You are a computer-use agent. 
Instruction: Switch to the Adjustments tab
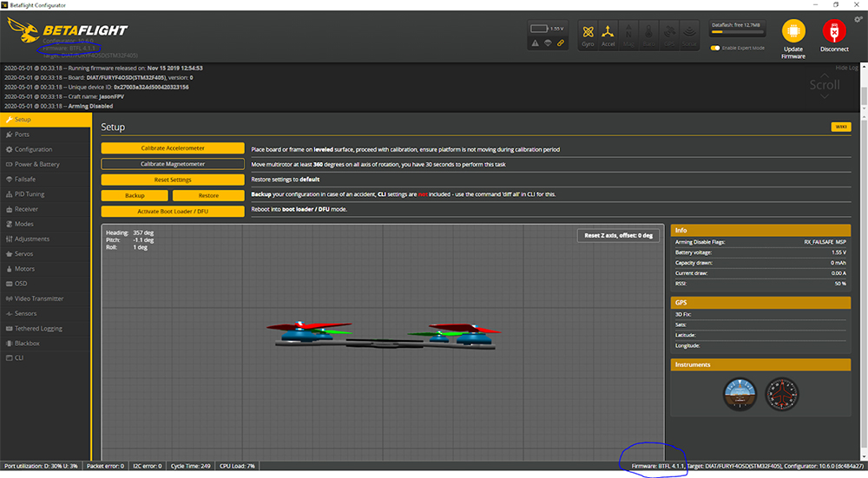point(46,239)
